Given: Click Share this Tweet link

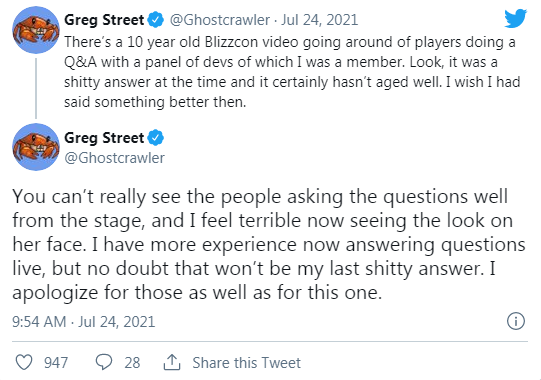Looking at the screenshot, I should (x=246, y=363).
